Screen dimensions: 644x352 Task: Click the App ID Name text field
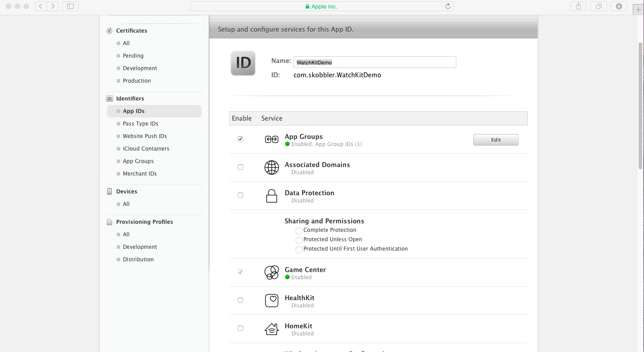tap(375, 62)
